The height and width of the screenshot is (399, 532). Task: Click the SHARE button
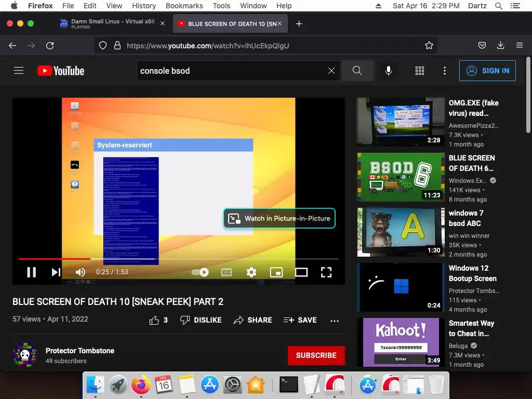click(253, 320)
